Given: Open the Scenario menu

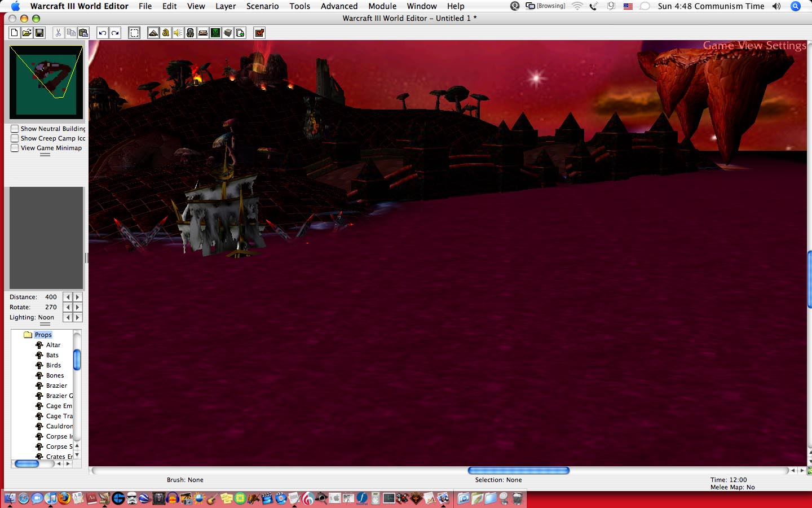Looking at the screenshot, I should pyautogui.click(x=262, y=6).
